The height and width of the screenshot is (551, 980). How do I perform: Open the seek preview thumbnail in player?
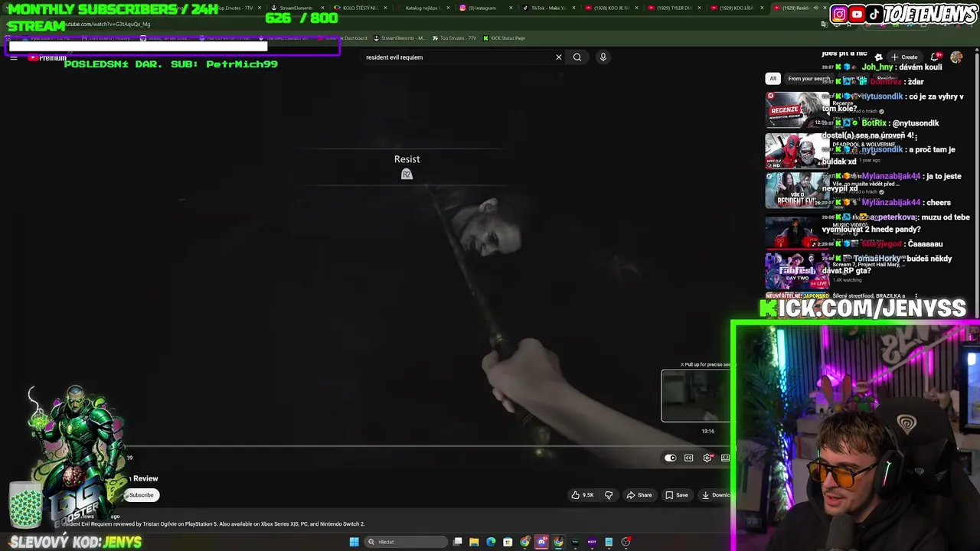point(696,396)
